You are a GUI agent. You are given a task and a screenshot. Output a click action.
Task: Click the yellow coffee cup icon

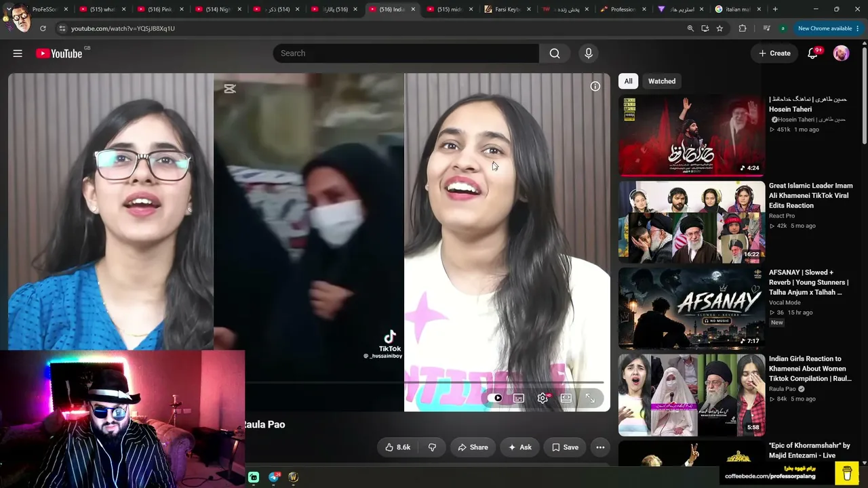click(x=847, y=473)
